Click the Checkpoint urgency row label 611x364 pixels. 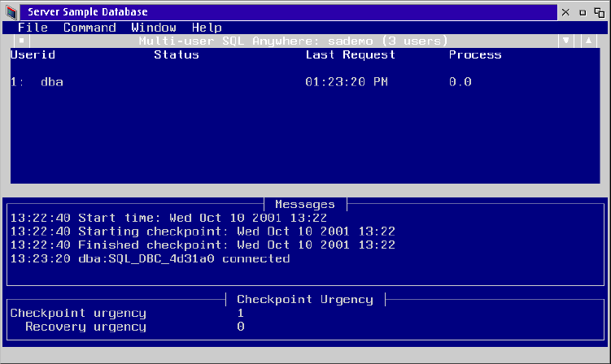click(x=78, y=314)
